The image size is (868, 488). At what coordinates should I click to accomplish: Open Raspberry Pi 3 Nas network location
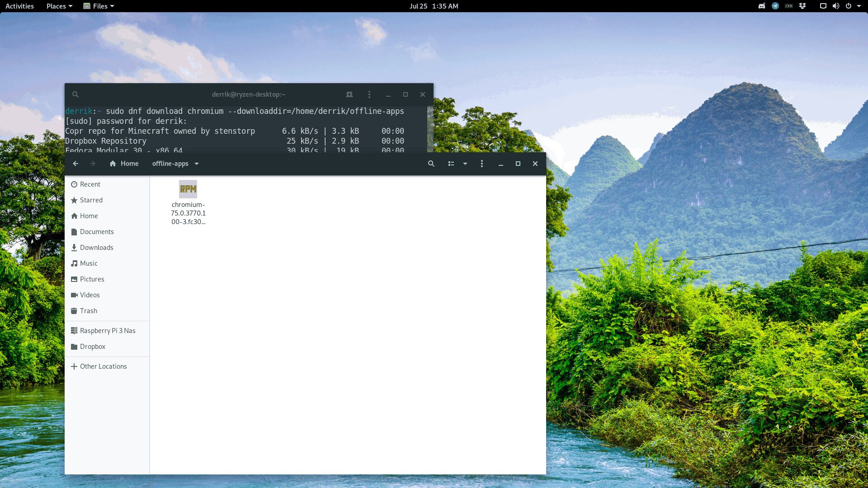(107, 331)
